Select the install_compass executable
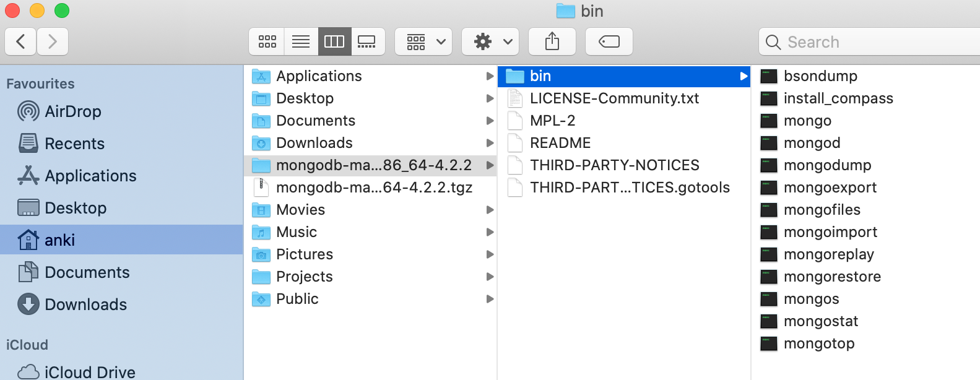Screen dimensions: 980x380 [866, 98]
